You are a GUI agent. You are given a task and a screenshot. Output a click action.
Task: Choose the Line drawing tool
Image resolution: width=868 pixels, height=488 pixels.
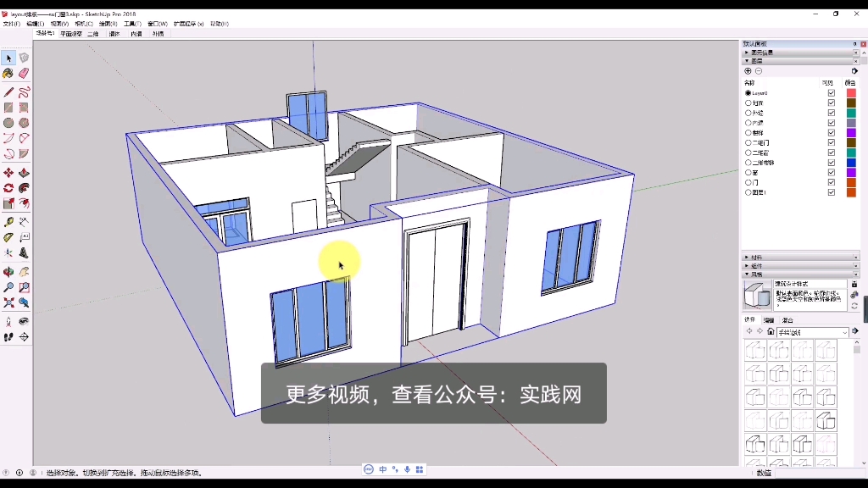coord(9,91)
